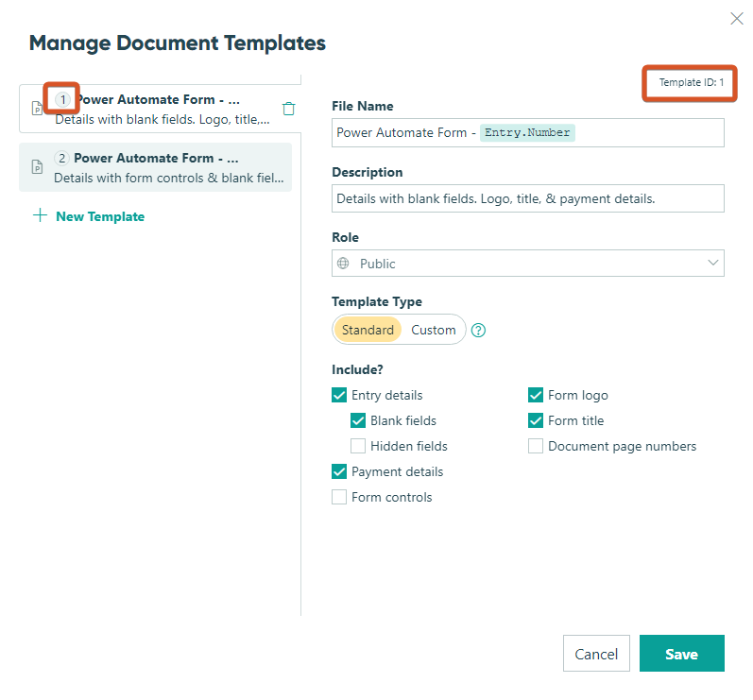Click the document icon of template 2
This screenshot has height=700, width=753.
[x=37, y=167]
